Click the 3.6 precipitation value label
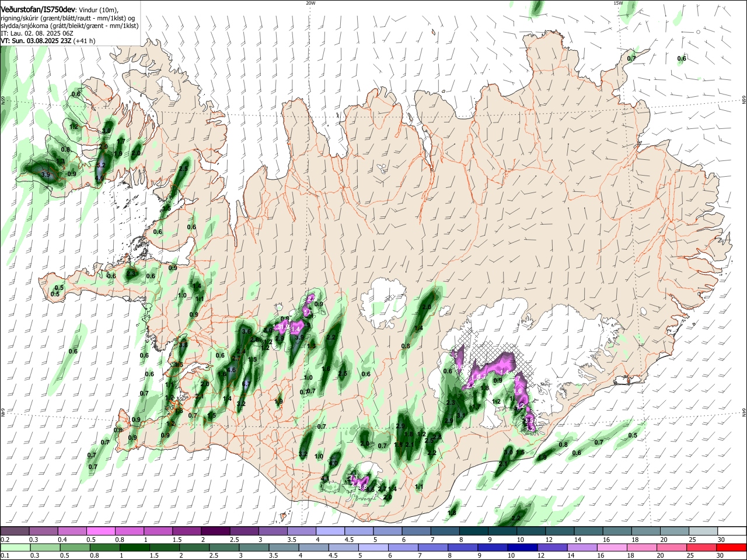The height and width of the screenshot is (560, 747). (246, 331)
